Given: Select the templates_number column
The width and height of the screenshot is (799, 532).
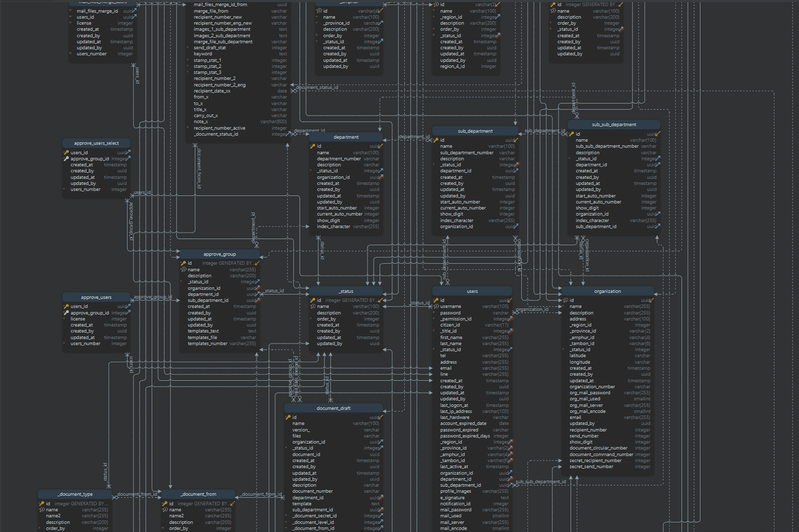Looking at the screenshot, I should [220, 344].
